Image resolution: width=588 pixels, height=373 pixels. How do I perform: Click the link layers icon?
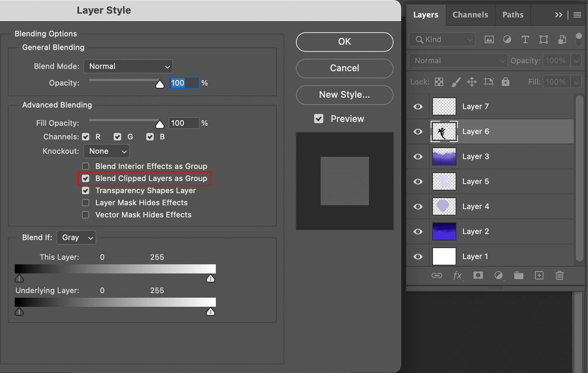437,276
